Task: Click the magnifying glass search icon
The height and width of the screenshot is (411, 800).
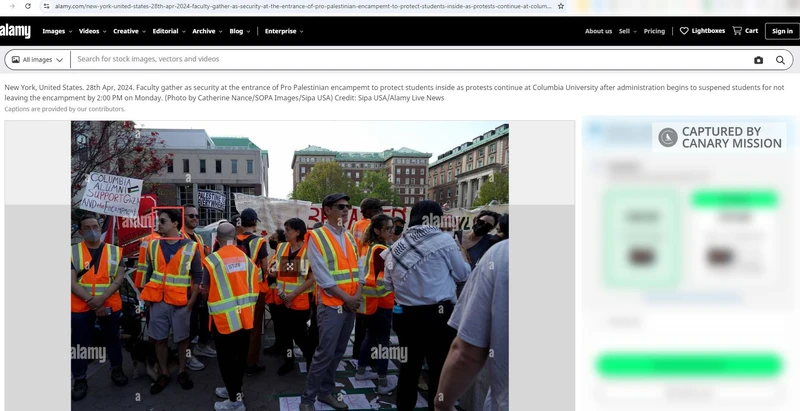Action: (781, 60)
